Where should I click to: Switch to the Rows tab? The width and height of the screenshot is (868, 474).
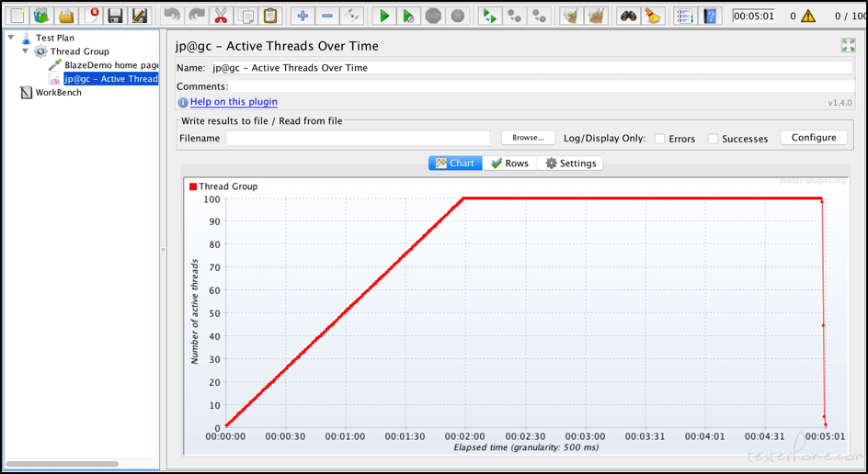click(x=509, y=164)
